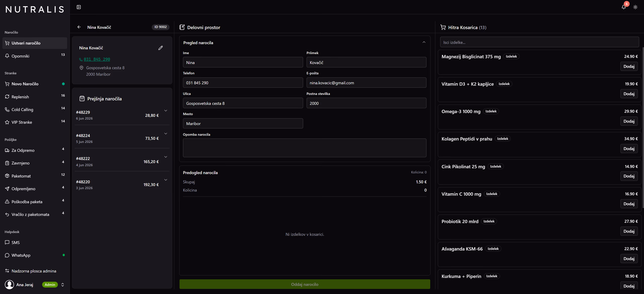644x294 pixels.
Task: Click the product list scrollbar
Action: tap(643, 127)
